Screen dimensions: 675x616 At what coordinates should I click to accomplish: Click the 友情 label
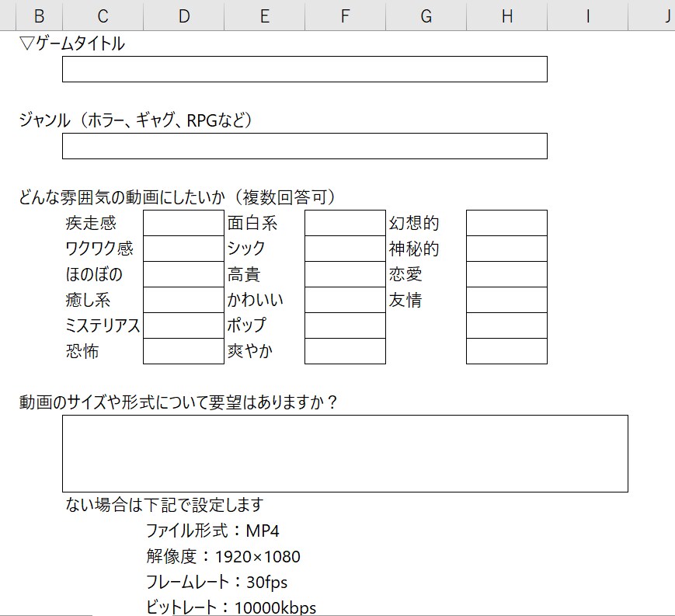point(405,300)
